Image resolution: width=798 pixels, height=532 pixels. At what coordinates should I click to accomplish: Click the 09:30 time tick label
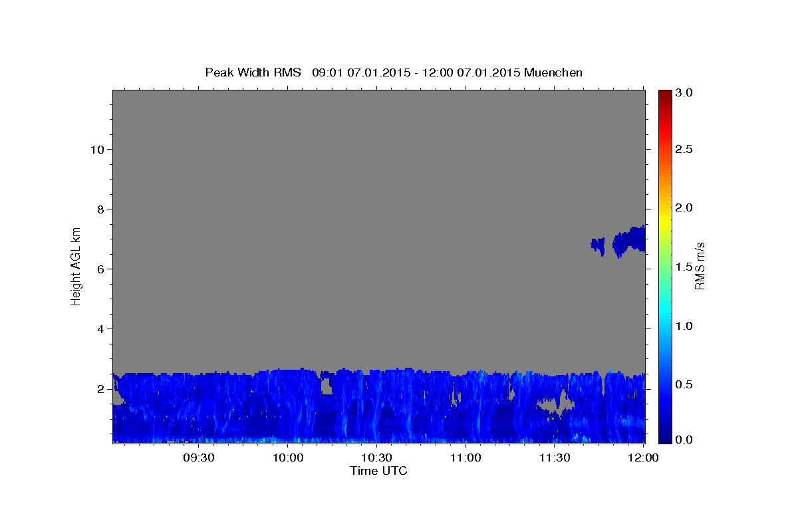pyautogui.click(x=199, y=458)
